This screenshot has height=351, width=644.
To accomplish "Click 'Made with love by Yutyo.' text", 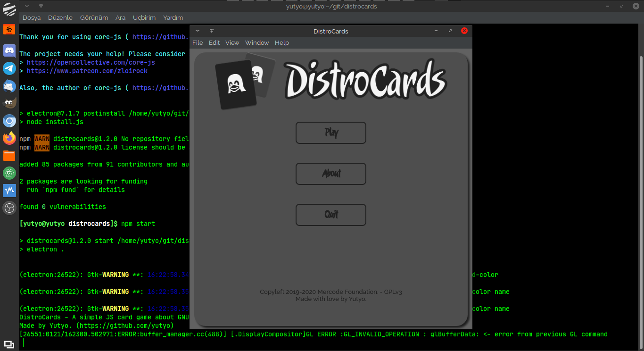I will (x=331, y=299).
